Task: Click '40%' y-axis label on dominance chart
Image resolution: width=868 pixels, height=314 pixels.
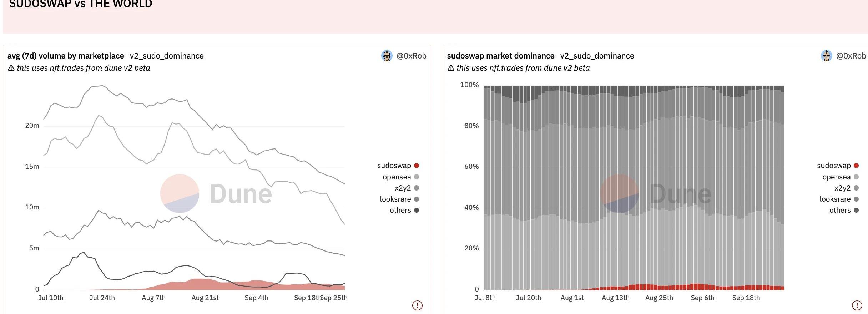Action: (471, 208)
